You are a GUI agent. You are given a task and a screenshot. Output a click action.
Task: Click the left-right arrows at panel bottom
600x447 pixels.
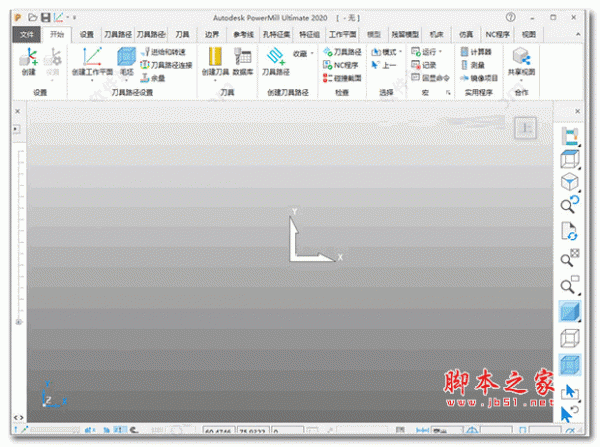click(18, 417)
